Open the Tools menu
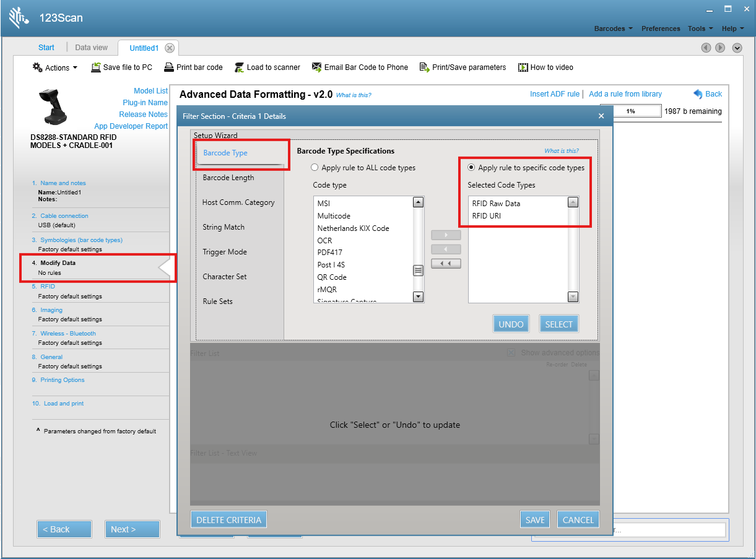The image size is (756, 559). click(700, 28)
